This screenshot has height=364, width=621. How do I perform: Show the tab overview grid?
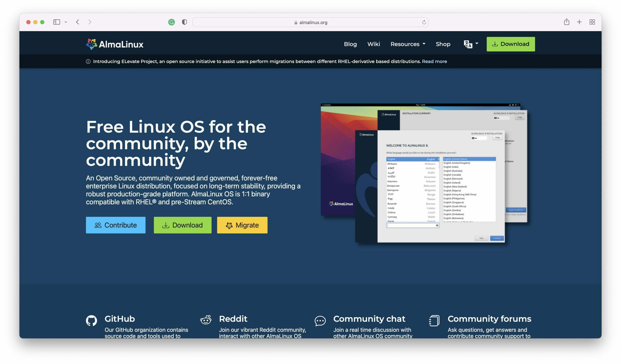click(592, 22)
